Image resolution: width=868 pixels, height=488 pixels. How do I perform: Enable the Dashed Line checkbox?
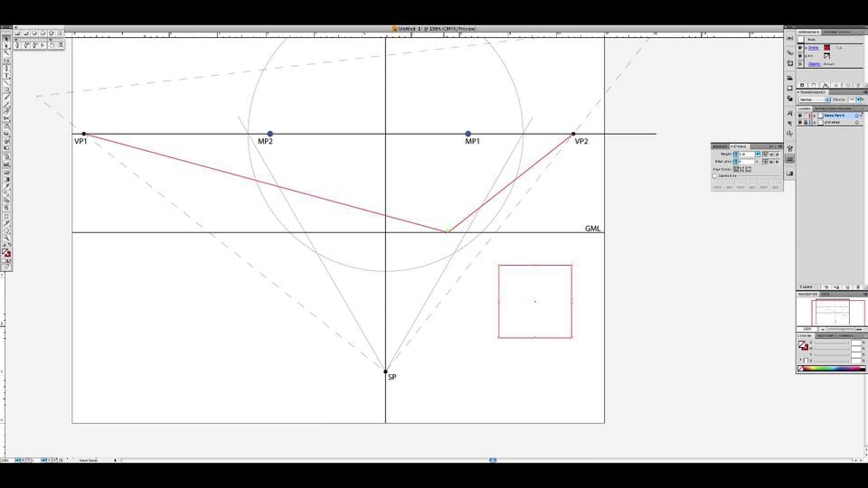click(714, 176)
